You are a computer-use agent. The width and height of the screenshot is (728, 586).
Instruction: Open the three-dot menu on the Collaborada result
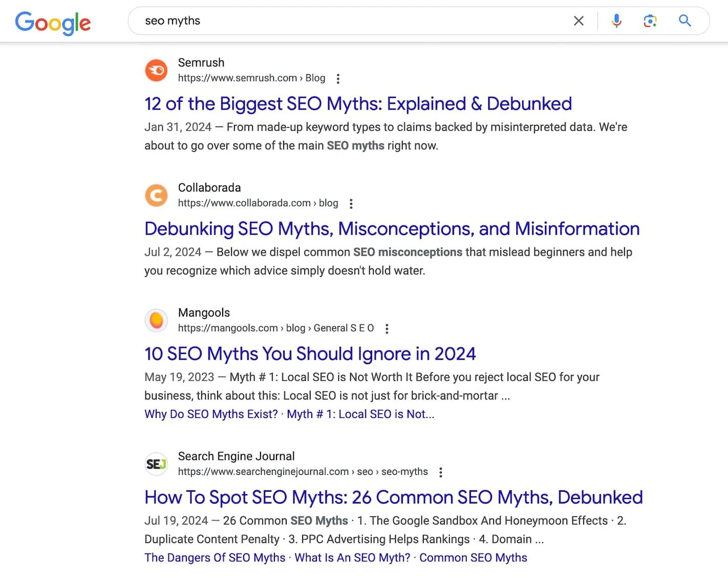point(351,203)
